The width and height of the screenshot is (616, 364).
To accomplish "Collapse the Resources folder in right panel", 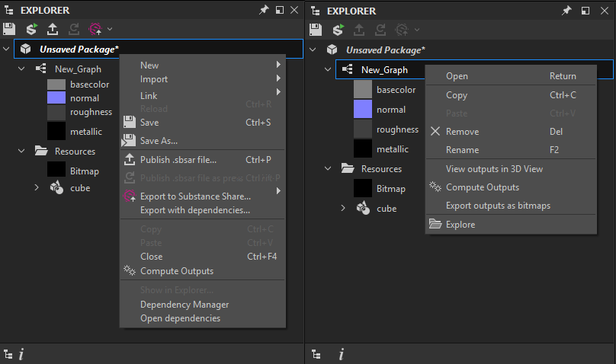I will 328,168.
